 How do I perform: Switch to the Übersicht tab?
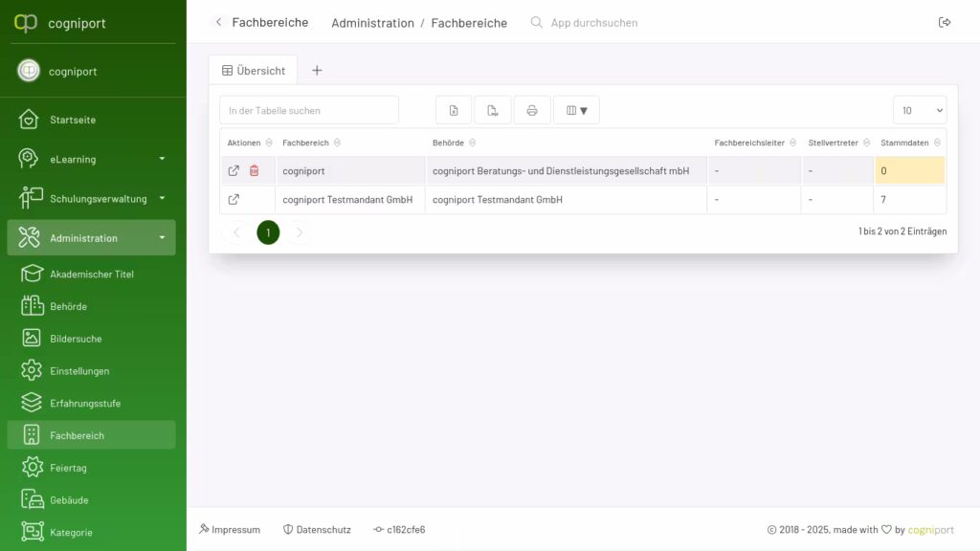click(x=254, y=70)
